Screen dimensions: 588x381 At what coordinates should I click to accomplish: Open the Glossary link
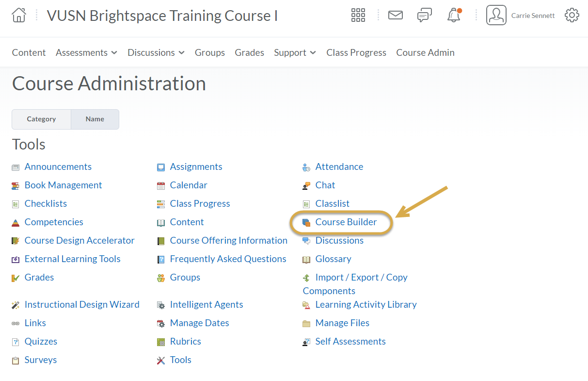click(x=334, y=259)
